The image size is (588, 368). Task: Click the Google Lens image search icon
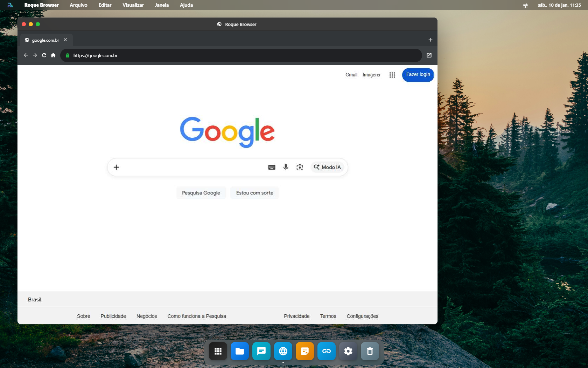pyautogui.click(x=300, y=167)
